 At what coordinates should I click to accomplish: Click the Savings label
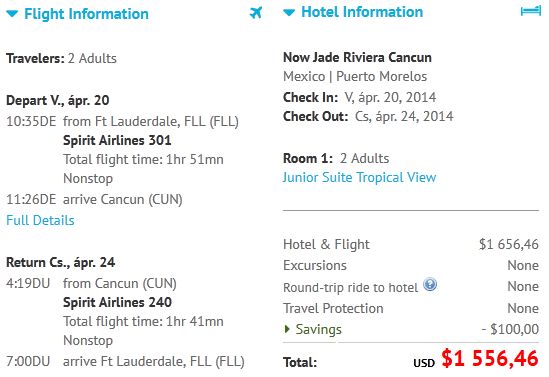[x=319, y=329]
